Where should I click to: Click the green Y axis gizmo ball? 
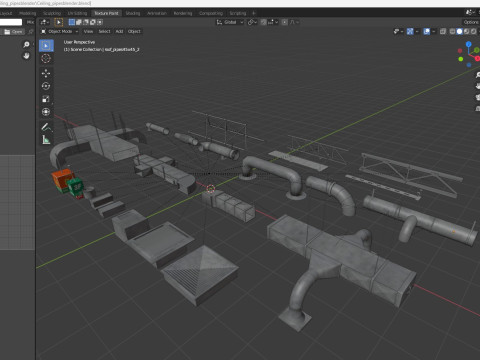coord(477,50)
